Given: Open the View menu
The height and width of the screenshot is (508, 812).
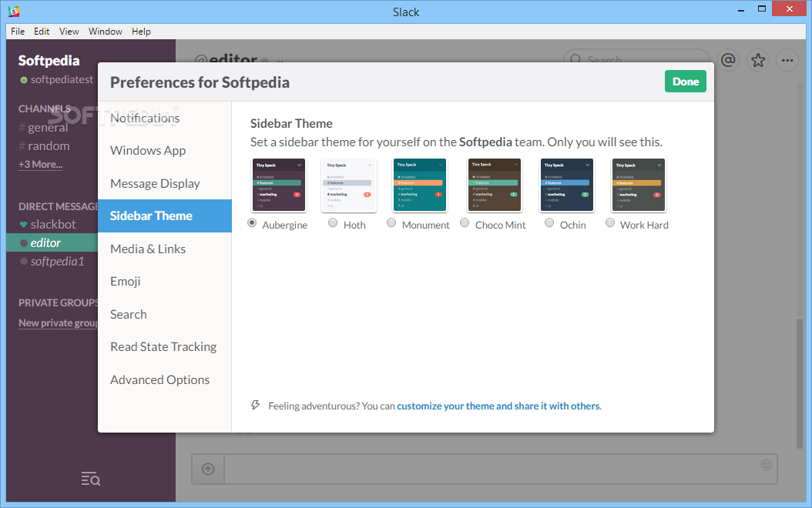Looking at the screenshot, I should (69, 32).
